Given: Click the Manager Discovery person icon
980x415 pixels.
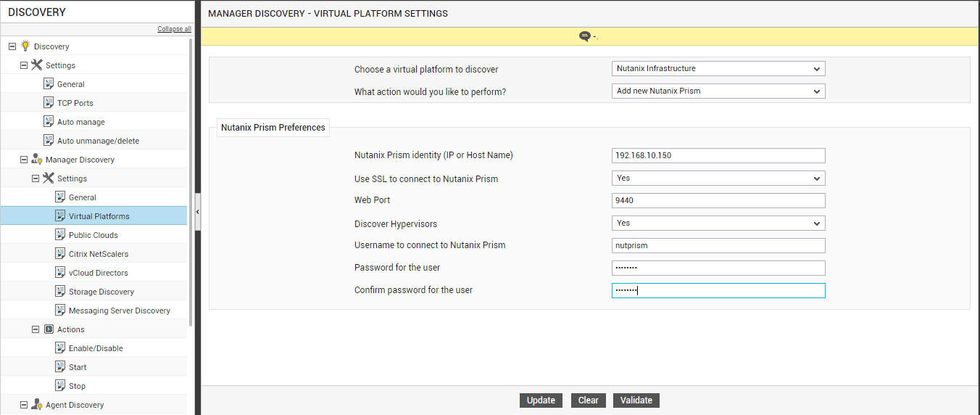Looking at the screenshot, I should [x=37, y=159].
